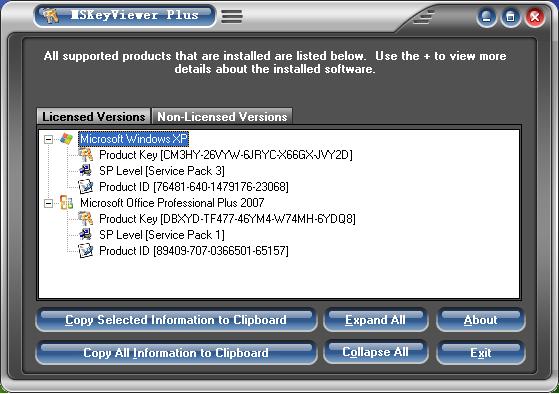Click the Collapse All button
The width and height of the screenshot is (559, 394).
(x=375, y=352)
